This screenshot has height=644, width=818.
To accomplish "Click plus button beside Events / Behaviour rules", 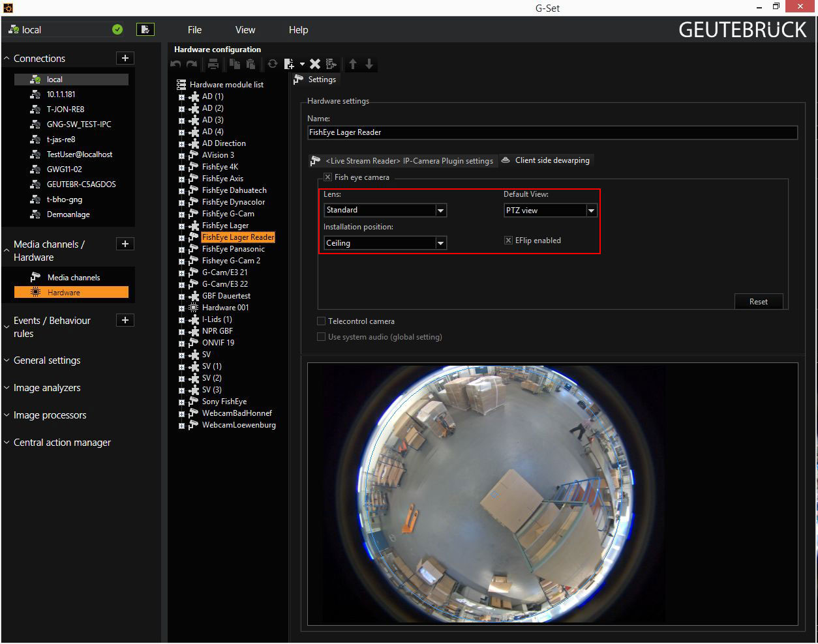I will coord(125,320).
